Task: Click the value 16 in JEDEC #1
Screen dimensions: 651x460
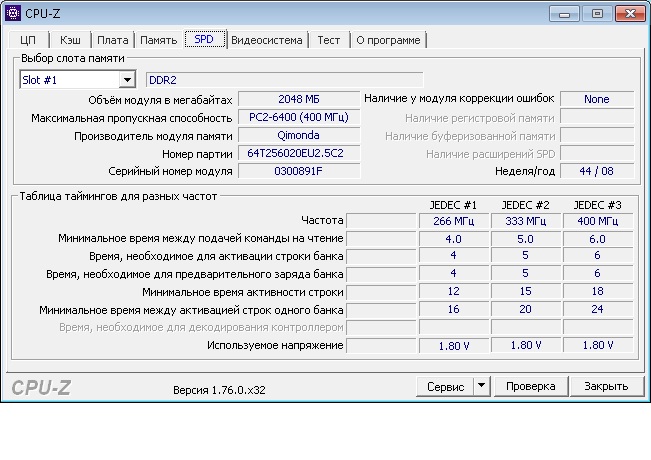Action: [x=453, y=309]
